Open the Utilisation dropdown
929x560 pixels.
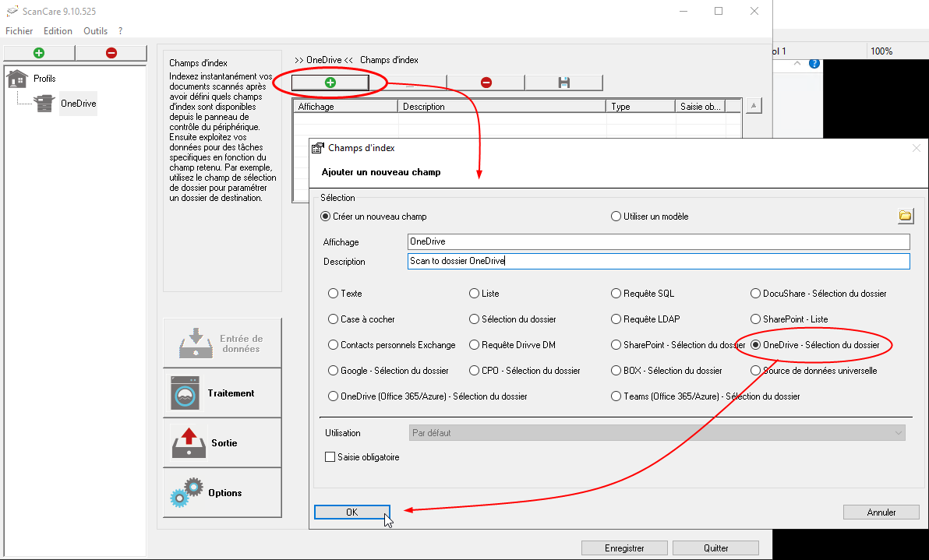656,433
